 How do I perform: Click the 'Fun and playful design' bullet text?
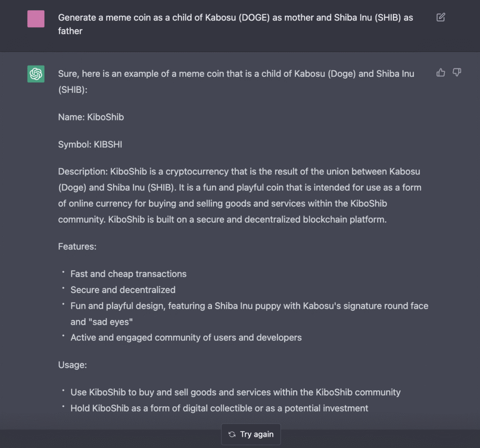(249, 306)
